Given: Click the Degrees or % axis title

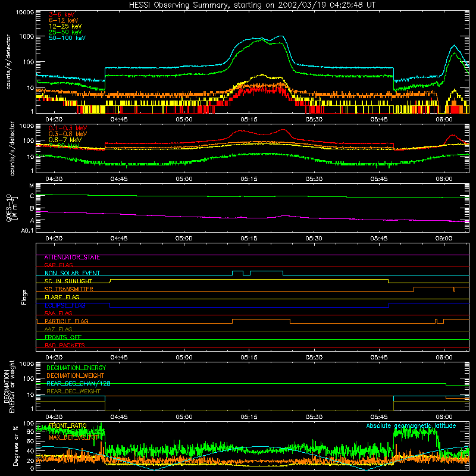Looking at the screenshot, I should (x=15, y=446).
